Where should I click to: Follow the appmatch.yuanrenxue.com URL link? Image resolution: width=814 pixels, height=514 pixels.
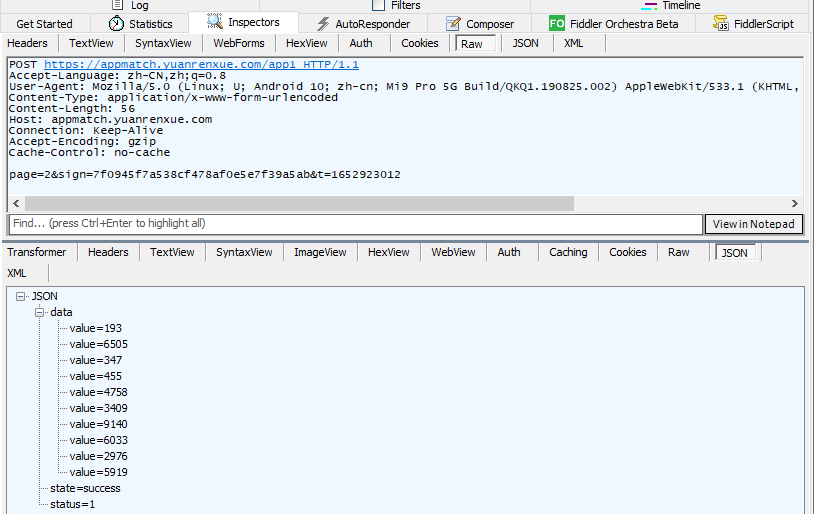point(201,64)
